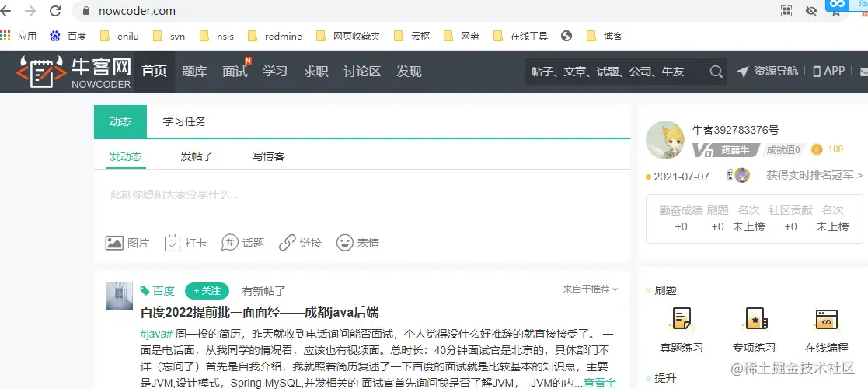The width and height of the screenshot is (868, 389).
Task: Open username 牛客392783376号 profile
Action: 735,130
